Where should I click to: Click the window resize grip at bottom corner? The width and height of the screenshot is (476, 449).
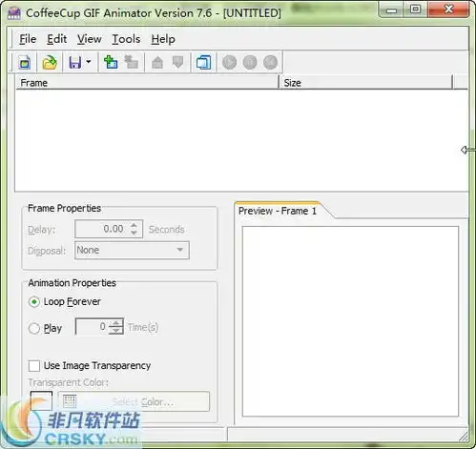pos(464,437)
